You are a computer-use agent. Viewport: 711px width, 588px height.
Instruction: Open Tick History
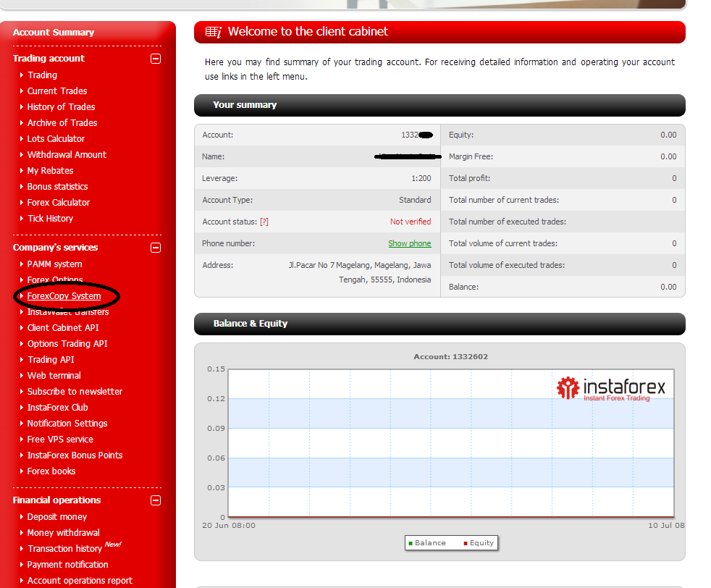(x=51, y=218)
